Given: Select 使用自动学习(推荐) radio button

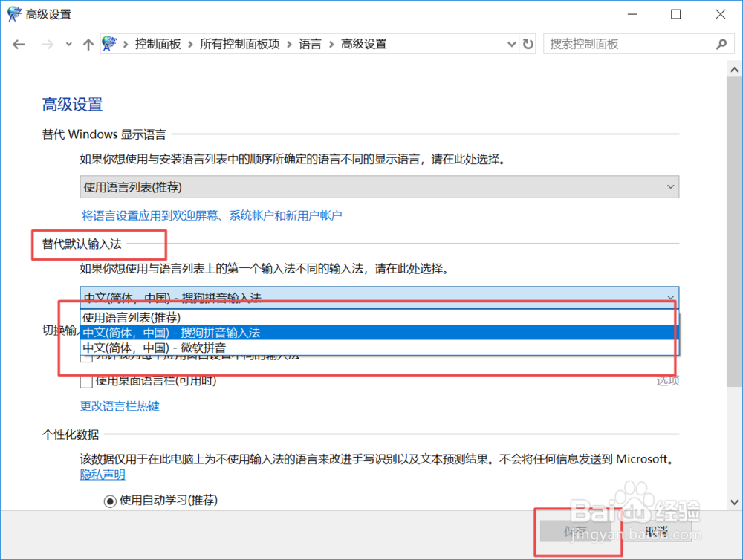Looking at the screenshot, I should coord(110,501).
